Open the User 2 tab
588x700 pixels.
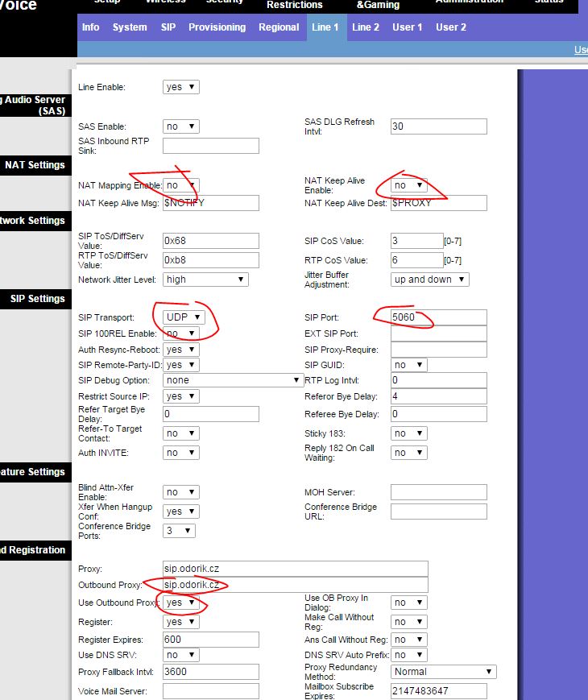pos(451,27)
